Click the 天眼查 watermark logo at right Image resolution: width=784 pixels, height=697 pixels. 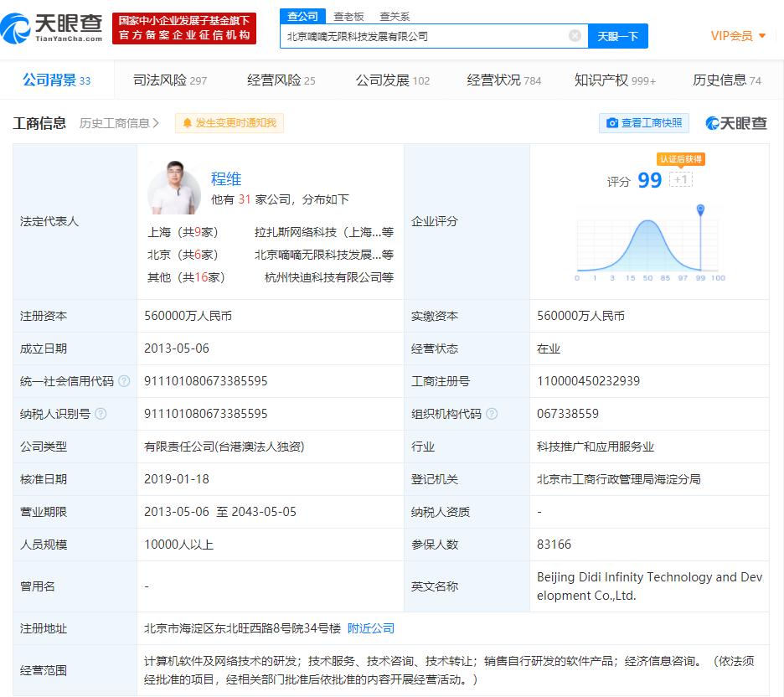click(x=736, y=123)
